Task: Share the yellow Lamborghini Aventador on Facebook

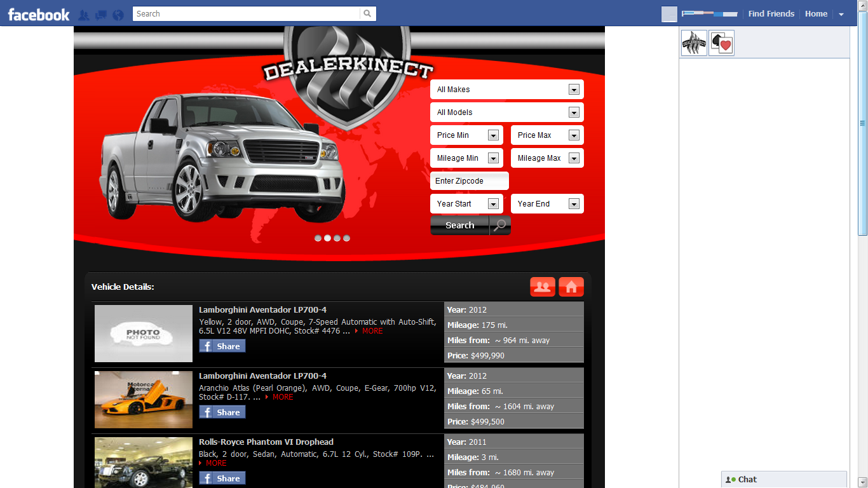Action: click(x=222, y=346)
